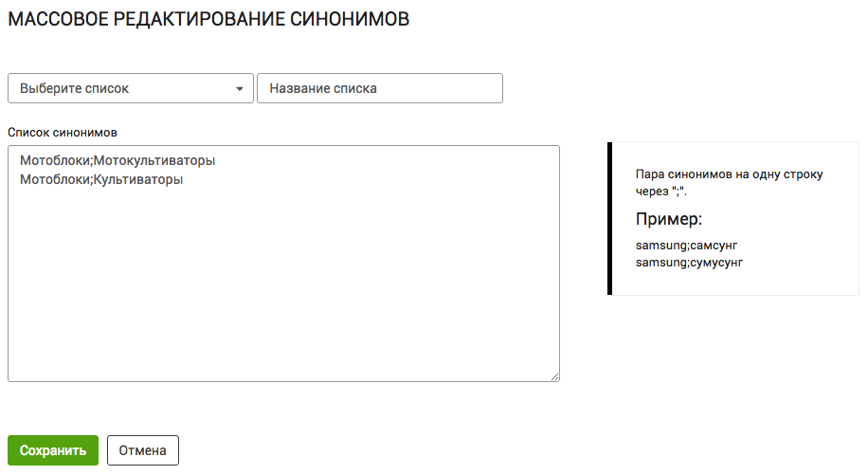Click the "Сохранить" green button

point(52,450)
